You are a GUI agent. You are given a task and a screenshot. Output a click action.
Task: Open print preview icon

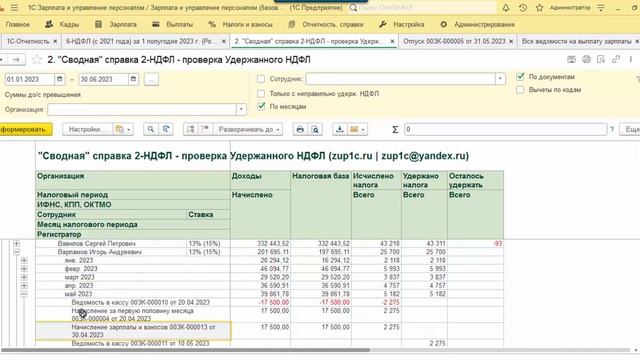coord(315,129)
